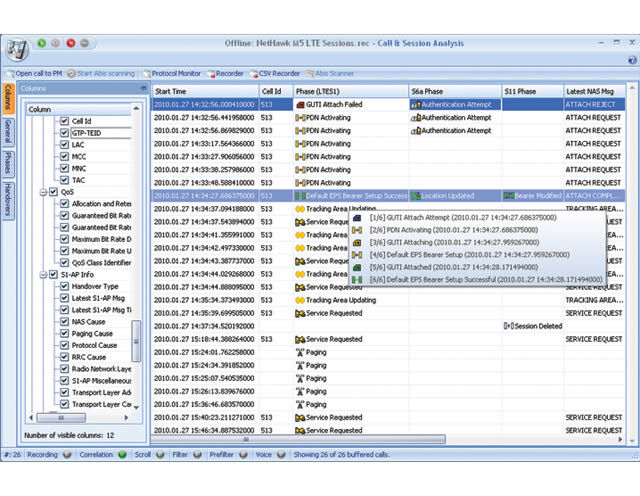Disable the Paging Cause column checkbox
The width and height of the screenshot is (640, 496).
point(64,334)
